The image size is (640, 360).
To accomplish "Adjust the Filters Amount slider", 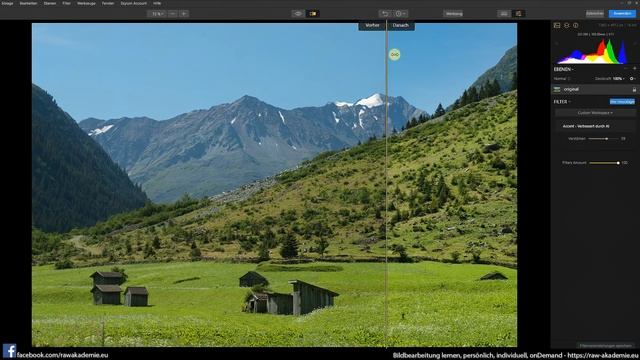I will (x=604, y=163).
